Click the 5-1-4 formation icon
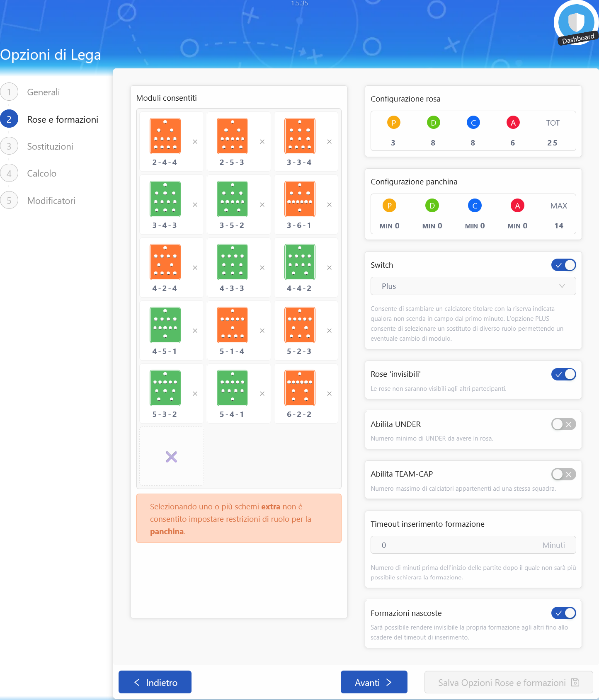The height and width of the screenshot is (700, 599). 232,325
